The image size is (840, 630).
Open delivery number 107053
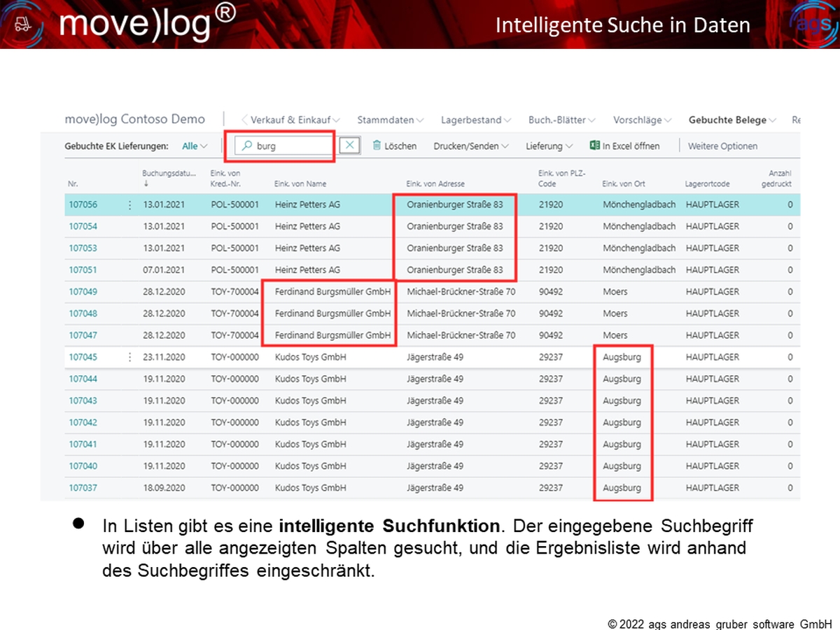83,248
